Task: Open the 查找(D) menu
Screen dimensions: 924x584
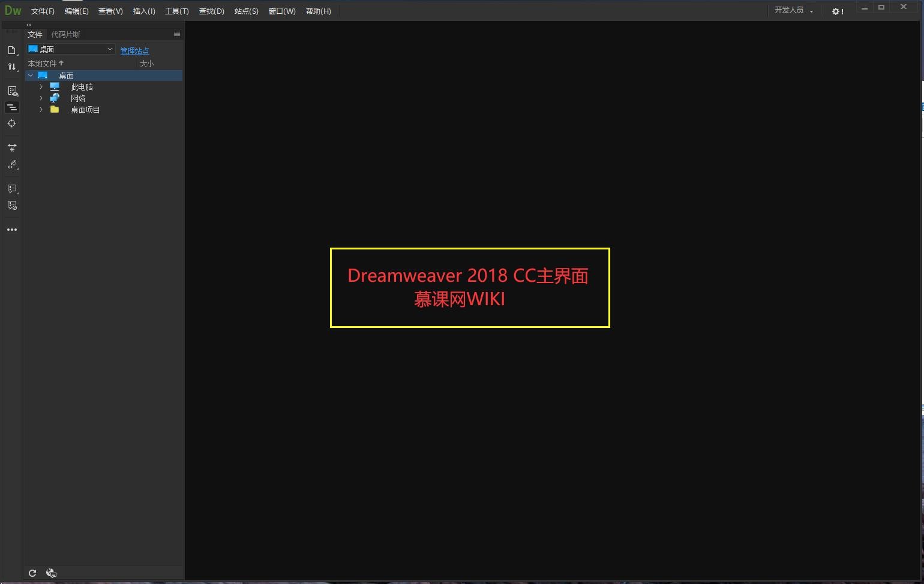Action: pos(212,11)
